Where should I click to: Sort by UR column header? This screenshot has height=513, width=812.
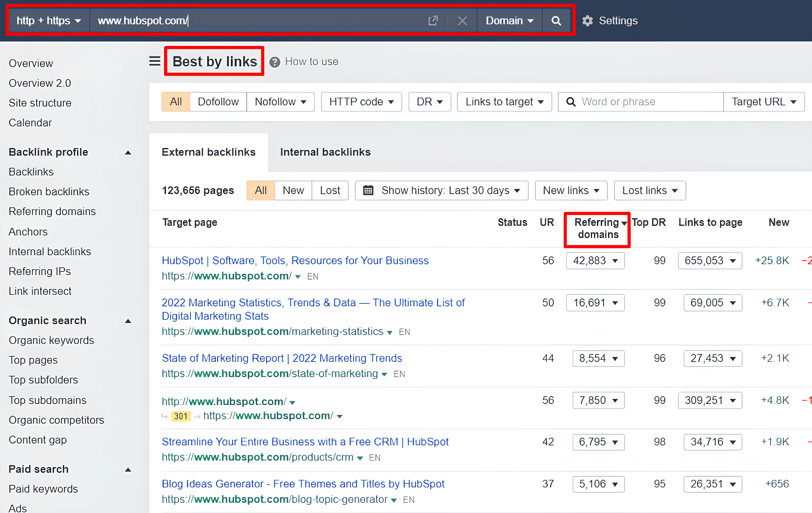point(547,222)
